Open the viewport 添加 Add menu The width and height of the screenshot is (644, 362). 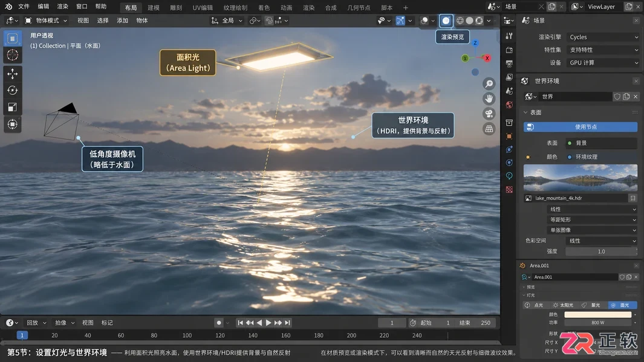(122, 21)
